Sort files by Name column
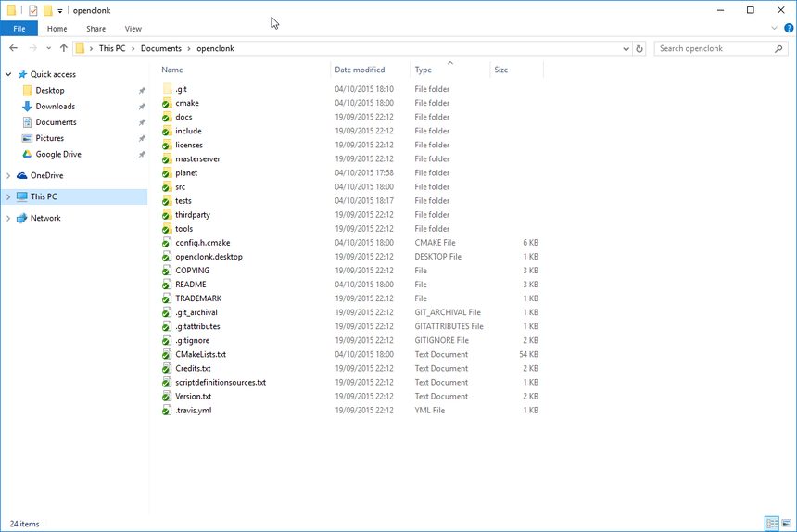The image size is (797, 532). click(172, 70)
